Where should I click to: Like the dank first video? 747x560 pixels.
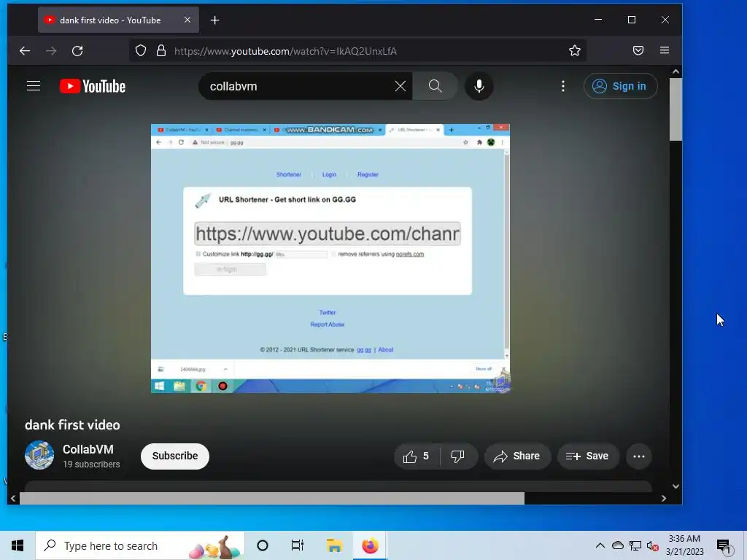pyautogui.click(x=417, y=456)
